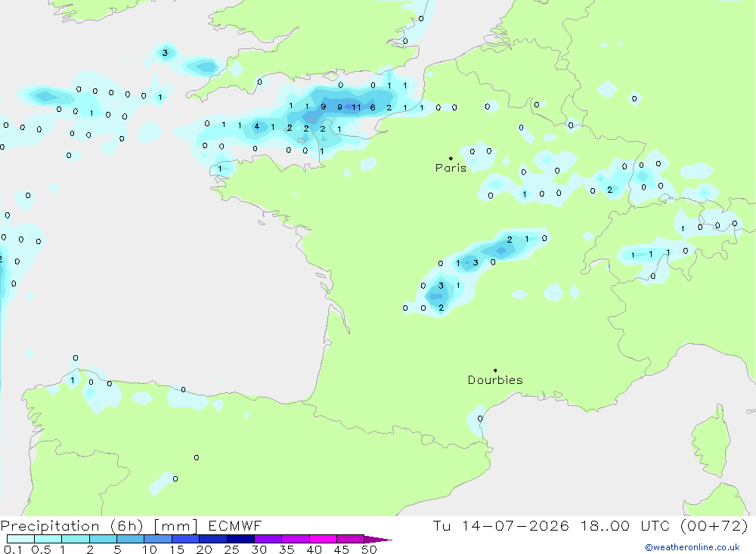Image resolution: width=756 pixels, height=554 pixels.
Task: Click the Dourbies location label
Action: (495, 380)
